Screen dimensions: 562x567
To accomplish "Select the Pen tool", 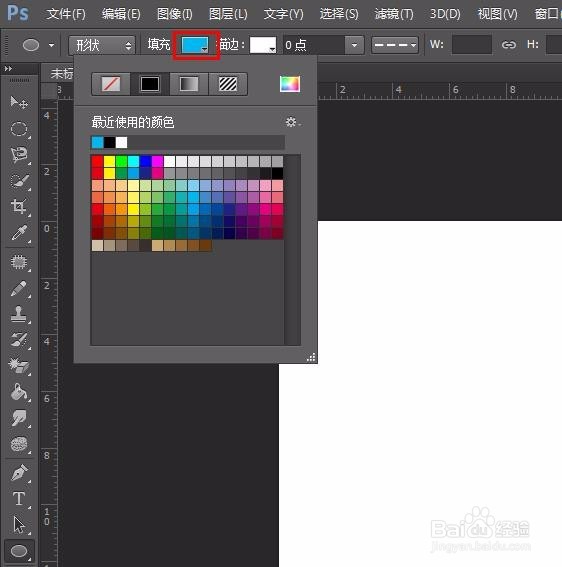I will coord(19,473).
